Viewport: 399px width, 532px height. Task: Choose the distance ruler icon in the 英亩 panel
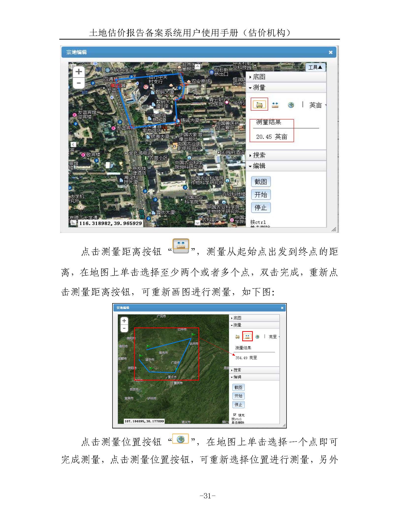click(x=275, y=105)
